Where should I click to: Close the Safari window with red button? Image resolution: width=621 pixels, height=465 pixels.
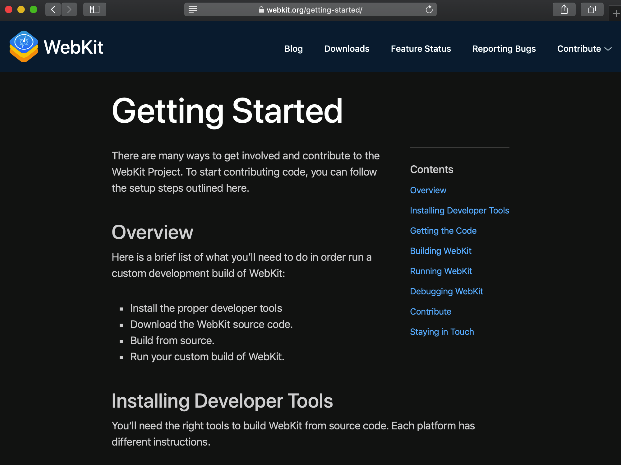point(9,10)
